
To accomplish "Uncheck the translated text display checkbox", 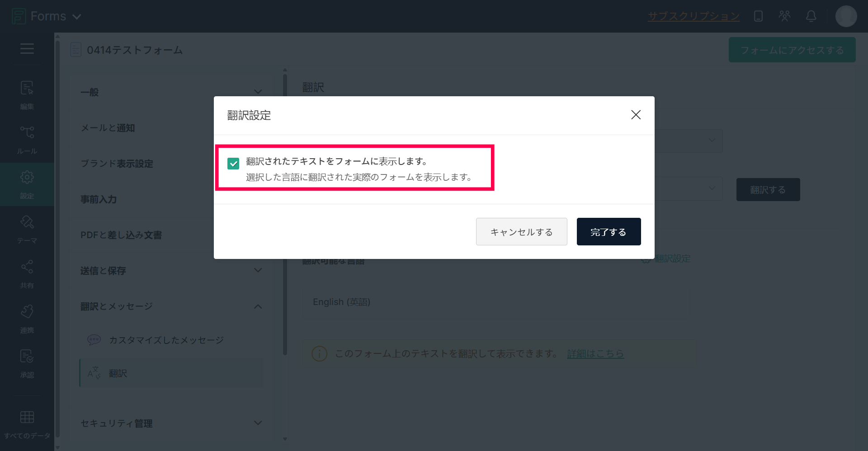I will pyautogui.click(x=233, y=164).
